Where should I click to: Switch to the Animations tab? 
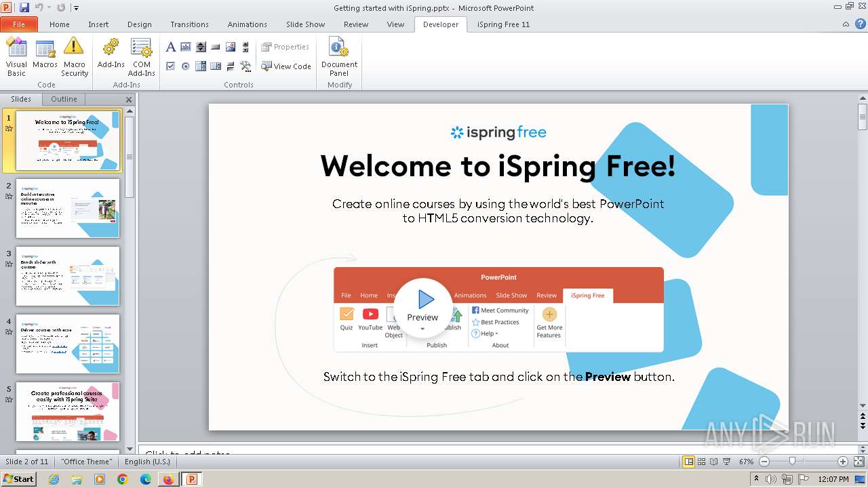click(x=248, y=24)
